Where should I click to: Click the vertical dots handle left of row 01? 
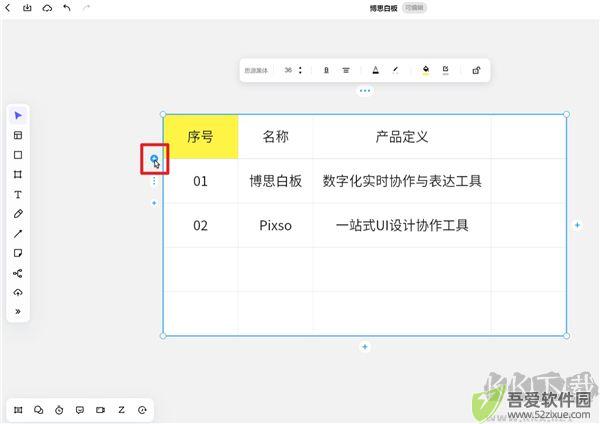(154, 181)
